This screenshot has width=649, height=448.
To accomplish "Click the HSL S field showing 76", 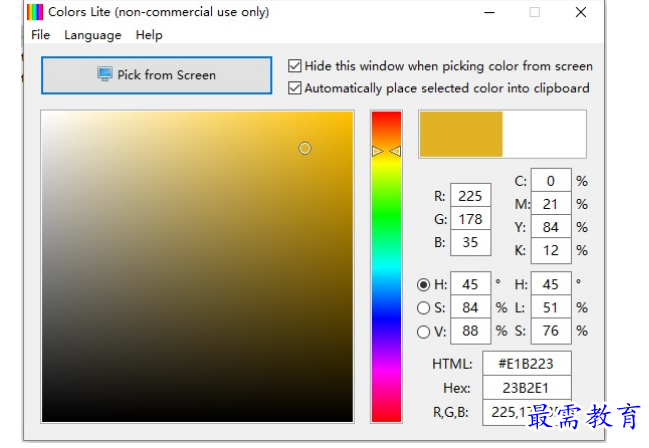I will [551, 331].
